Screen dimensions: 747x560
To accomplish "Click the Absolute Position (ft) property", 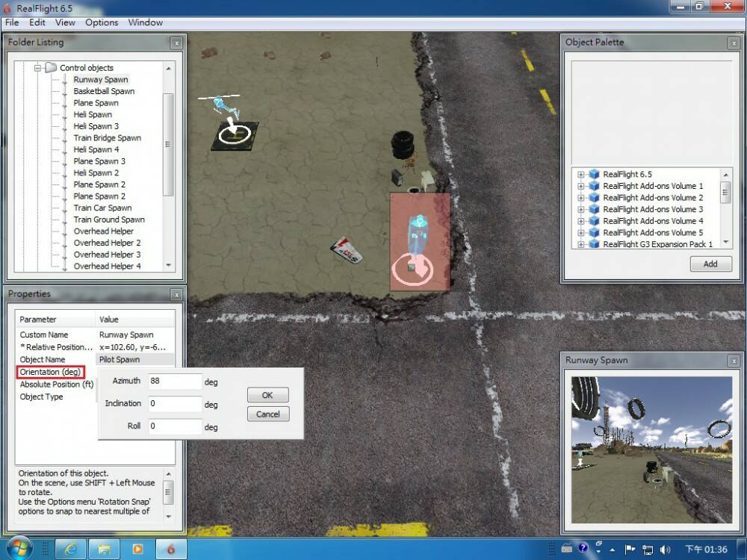I will pos(56,385).
